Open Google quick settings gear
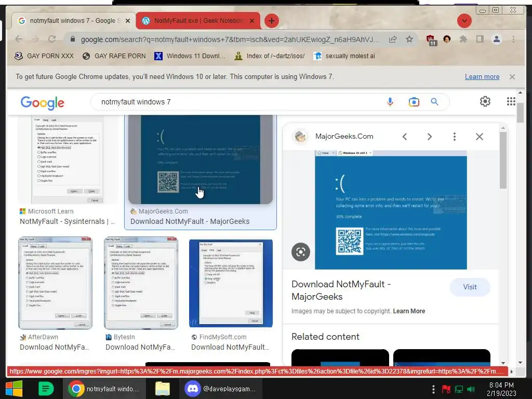Screen dimensions: 532x399 [485, 101]
